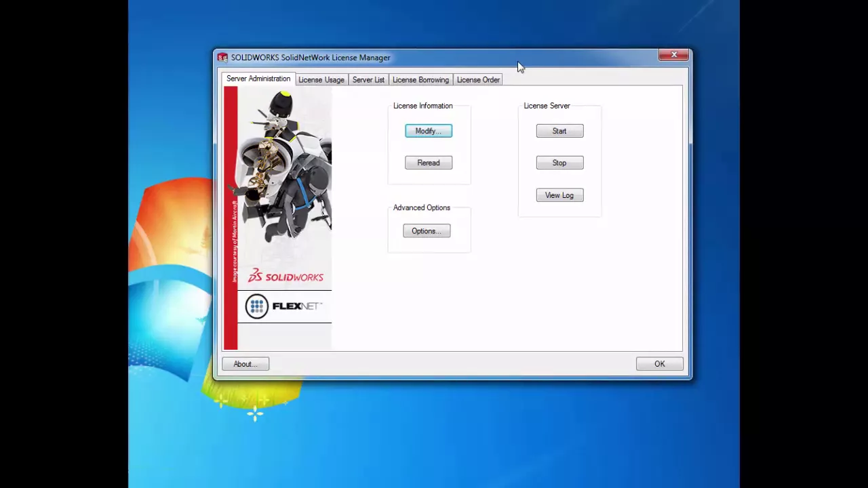Switch to the Server Administration tab
Image resolution: width=868 pixels, height=488 pixels.
coord(258,79)
